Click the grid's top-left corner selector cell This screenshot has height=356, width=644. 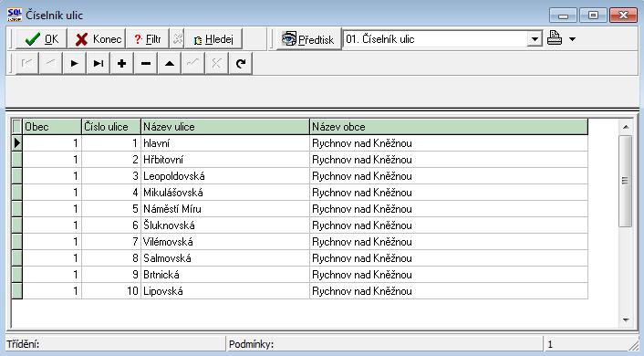pos(16,127)
